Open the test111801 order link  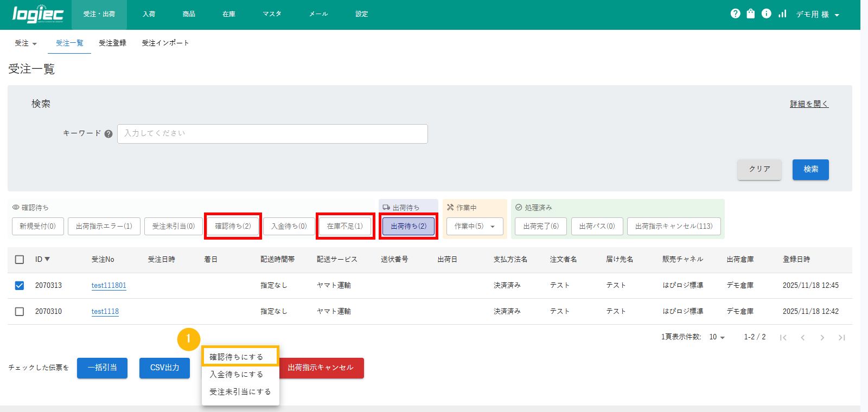point(108,286)
